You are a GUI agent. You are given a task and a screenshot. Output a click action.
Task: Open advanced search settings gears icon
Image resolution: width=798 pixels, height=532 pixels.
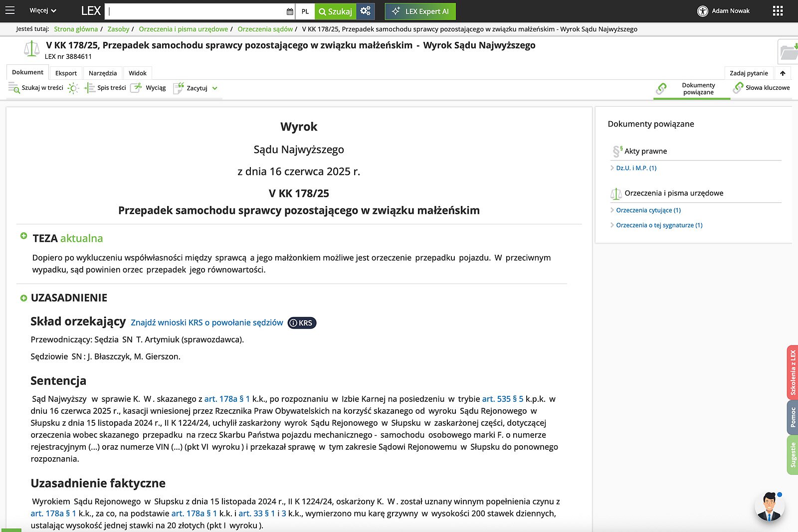[366, 11]
